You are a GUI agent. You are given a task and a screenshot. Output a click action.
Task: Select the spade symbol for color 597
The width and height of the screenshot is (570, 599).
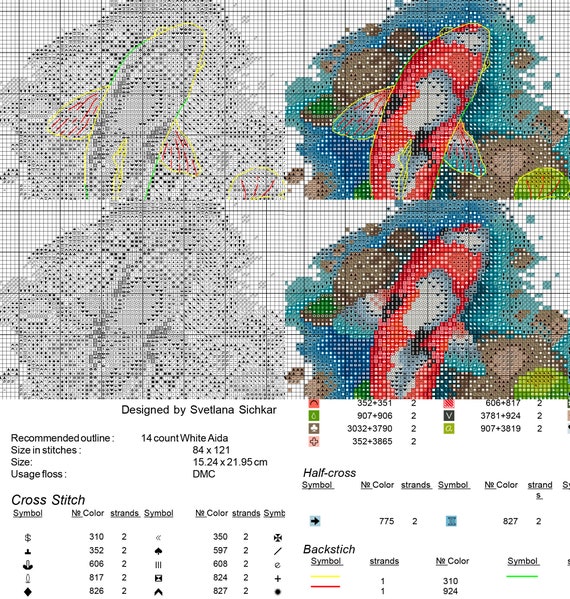click(159, 551)
